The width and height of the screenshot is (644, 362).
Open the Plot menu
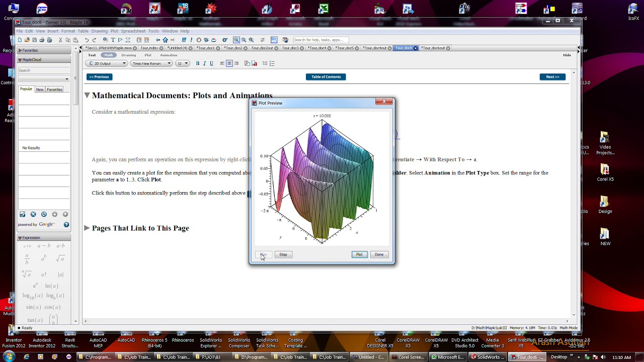114,31
